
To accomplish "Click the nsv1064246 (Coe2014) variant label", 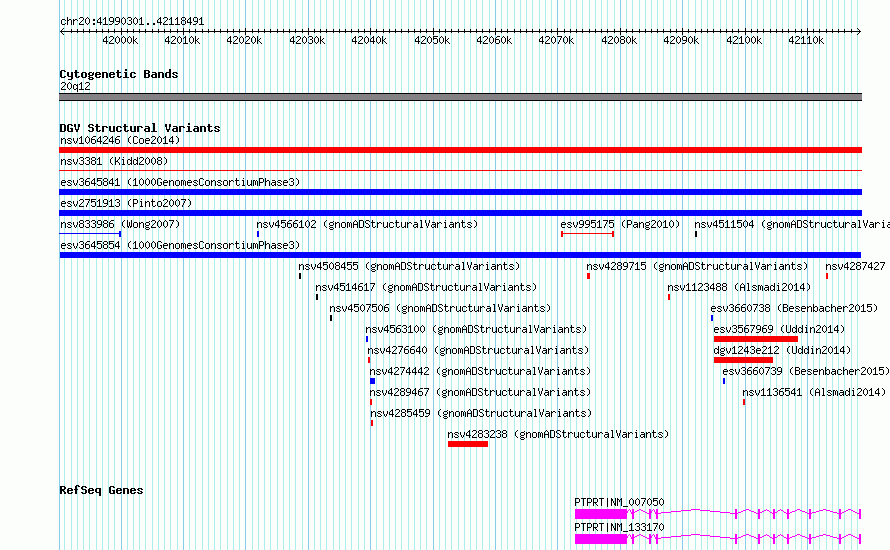I will click(x=120, y=140).
